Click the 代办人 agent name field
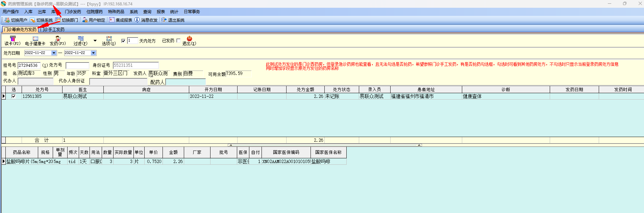 [x=35, y=81]
